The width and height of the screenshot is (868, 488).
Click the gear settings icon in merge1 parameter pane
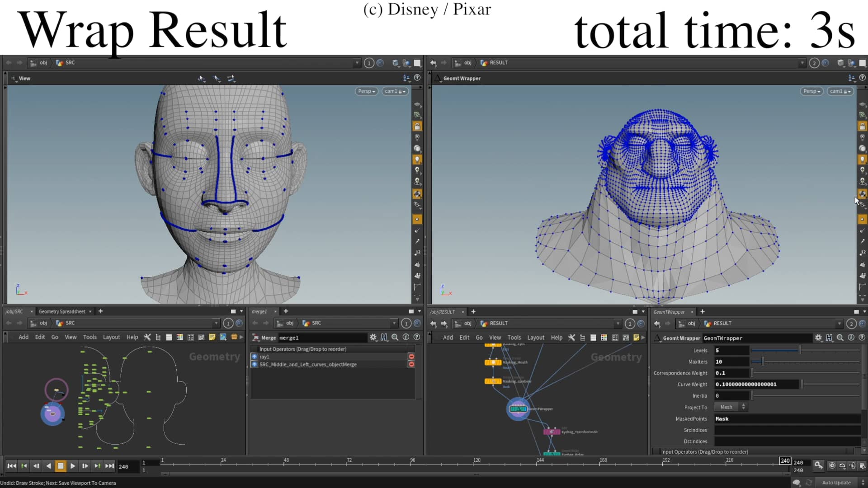pos(373,337)
